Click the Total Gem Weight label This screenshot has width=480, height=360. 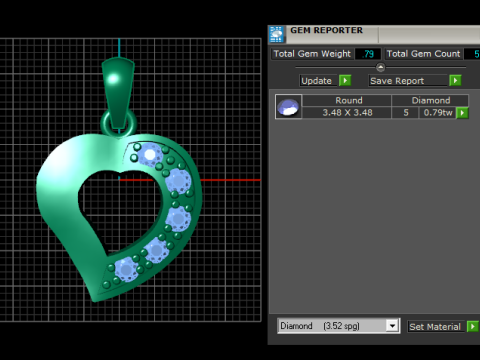(312, 54)
